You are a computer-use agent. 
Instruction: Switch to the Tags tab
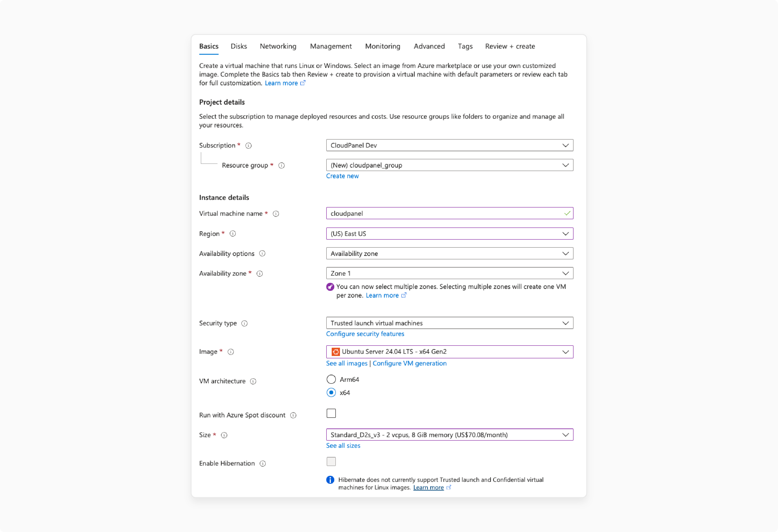465,46
